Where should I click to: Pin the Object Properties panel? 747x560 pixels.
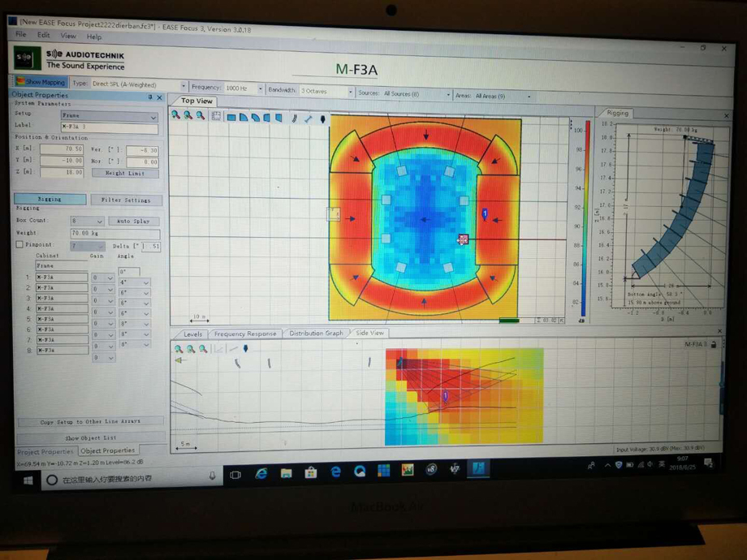[150, 97]
